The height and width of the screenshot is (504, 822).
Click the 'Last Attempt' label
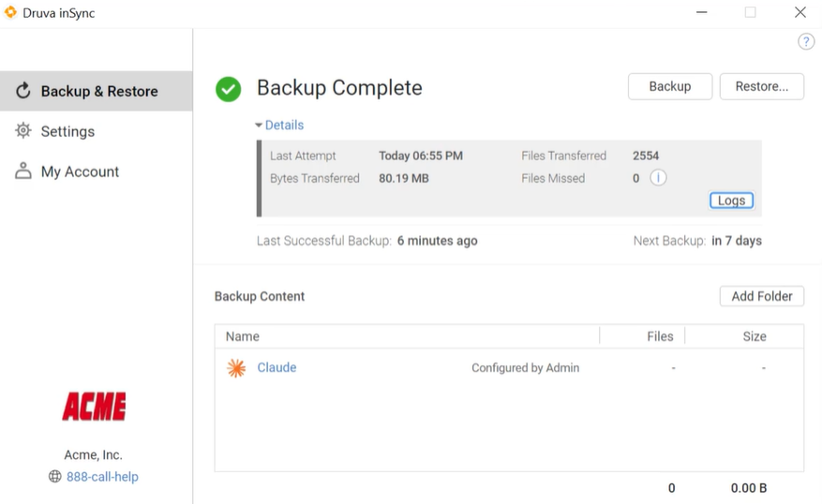pos(303,156)
